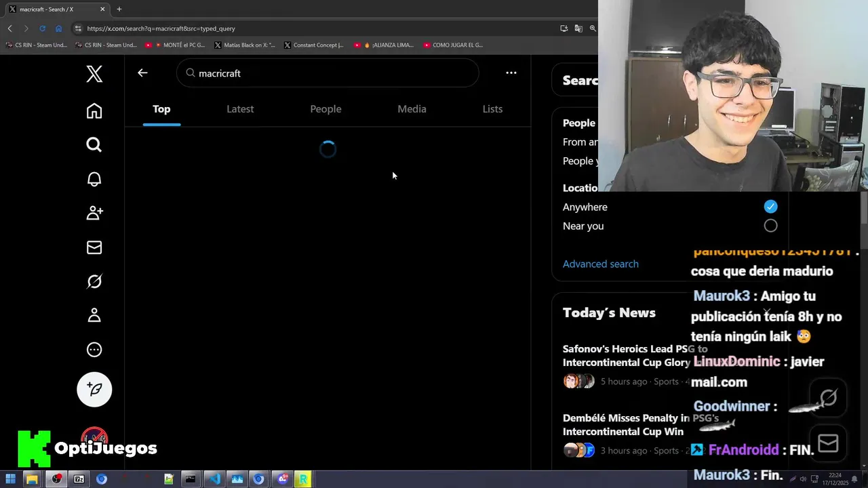The image size is (868, 488).
Task: Switch to the People tab
Action: [325, 109]
